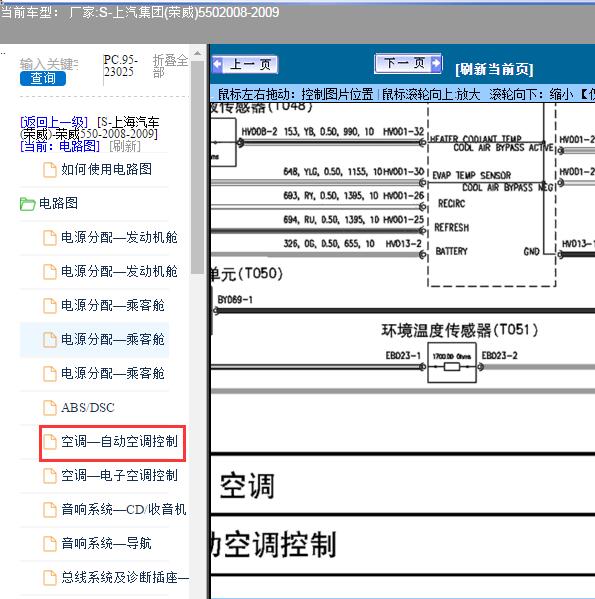The image size is (595, 599).
Task: Click the page icon beside 空调—自动空调控制
Action: click(50, 442)
